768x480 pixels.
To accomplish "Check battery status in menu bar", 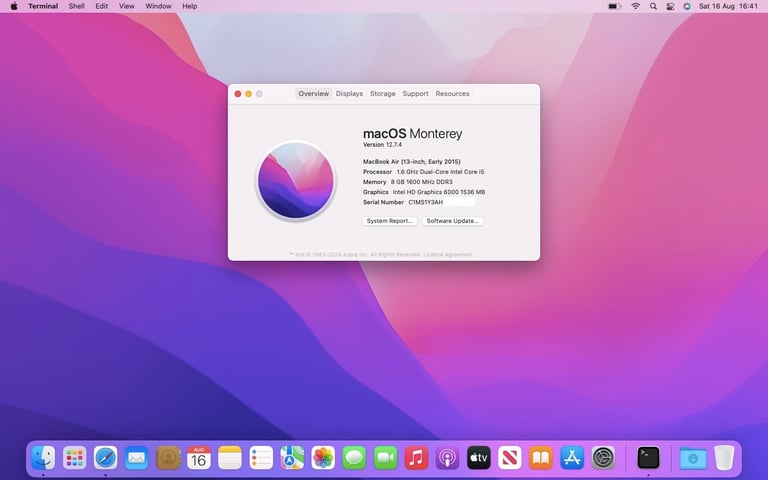I will [x=614, y=6].
